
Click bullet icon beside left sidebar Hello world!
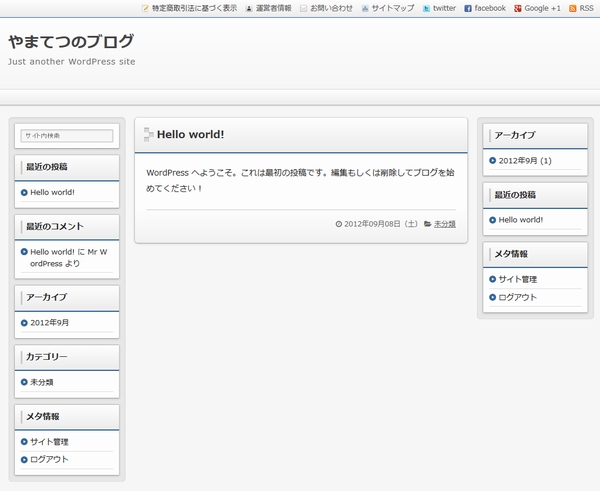click(x=24, y=192)
